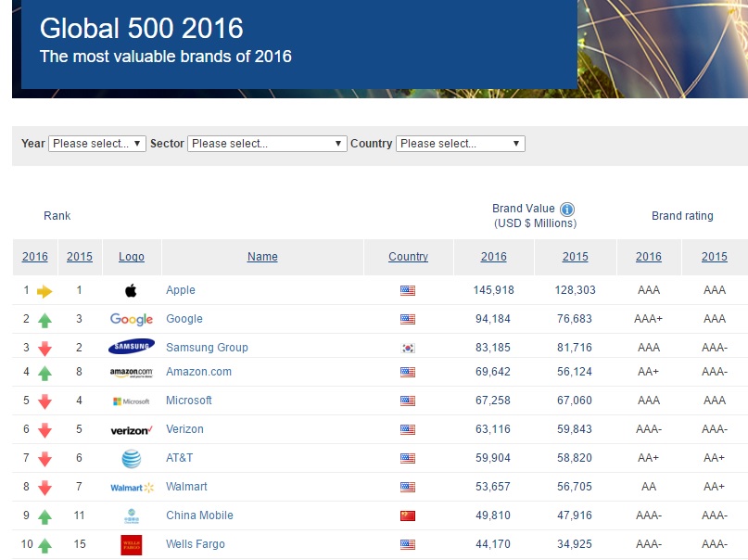Click the Logo column header
Image resolution: width=748 pixels, height=560 pixels.
[x=132, y=257]
